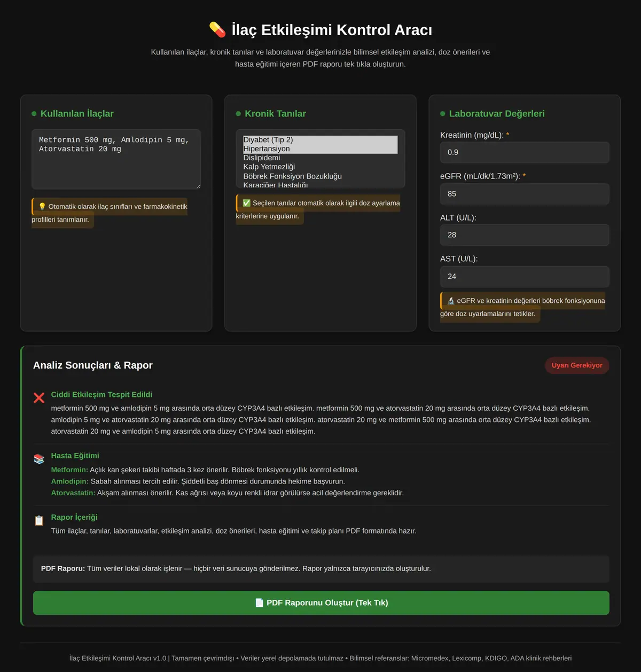Image resolution: width=641 pixels, height=672 pixels.
Task: Click the Atorvastatin: patient education label
Action: click(x=73, y=493)
